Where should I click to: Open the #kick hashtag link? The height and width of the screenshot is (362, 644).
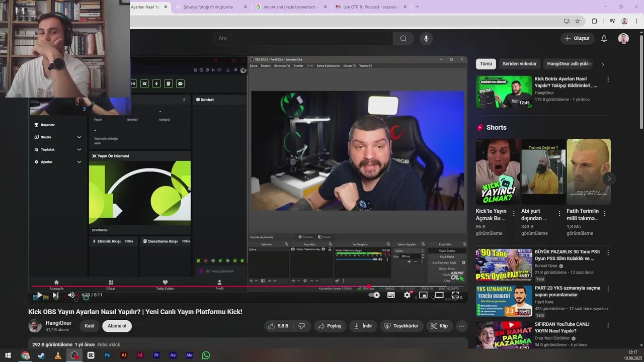coord(115,344)
